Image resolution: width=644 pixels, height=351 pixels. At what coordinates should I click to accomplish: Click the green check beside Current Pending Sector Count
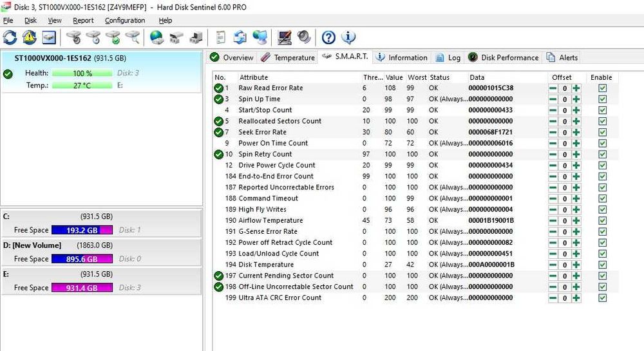218,276
